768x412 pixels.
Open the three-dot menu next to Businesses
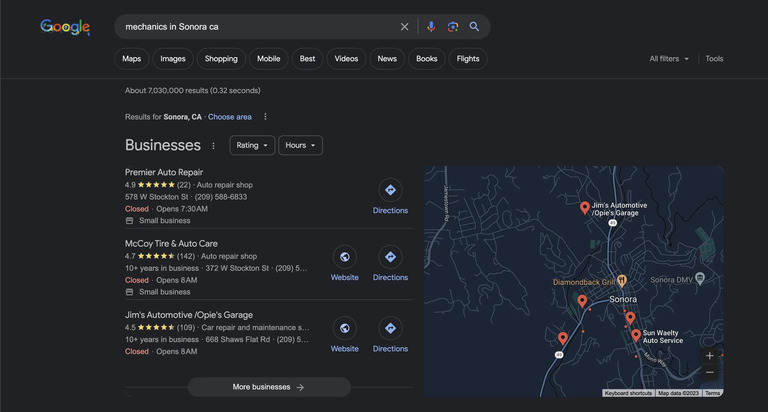pos(213,146)
